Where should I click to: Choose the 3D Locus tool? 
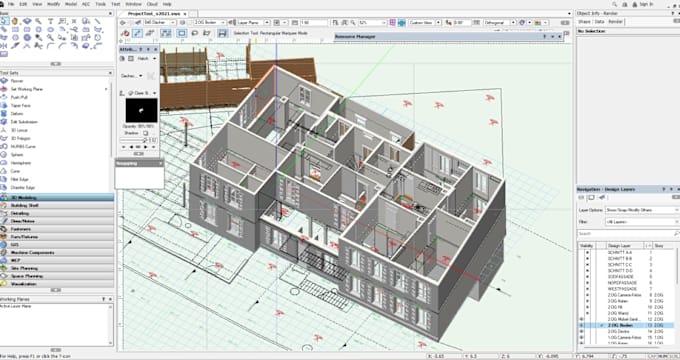click(19, 130)
